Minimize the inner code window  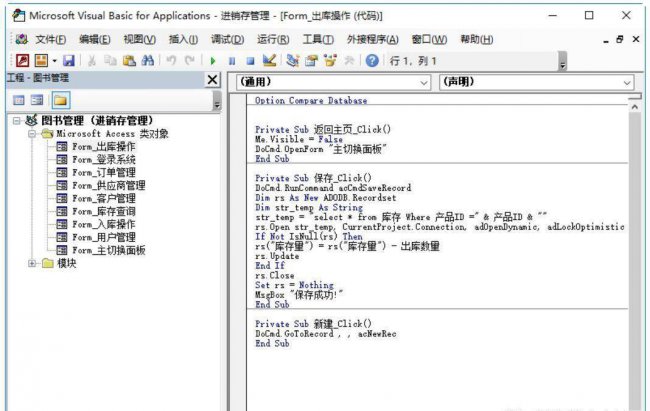pyautogui.click(x=606, y=41)
